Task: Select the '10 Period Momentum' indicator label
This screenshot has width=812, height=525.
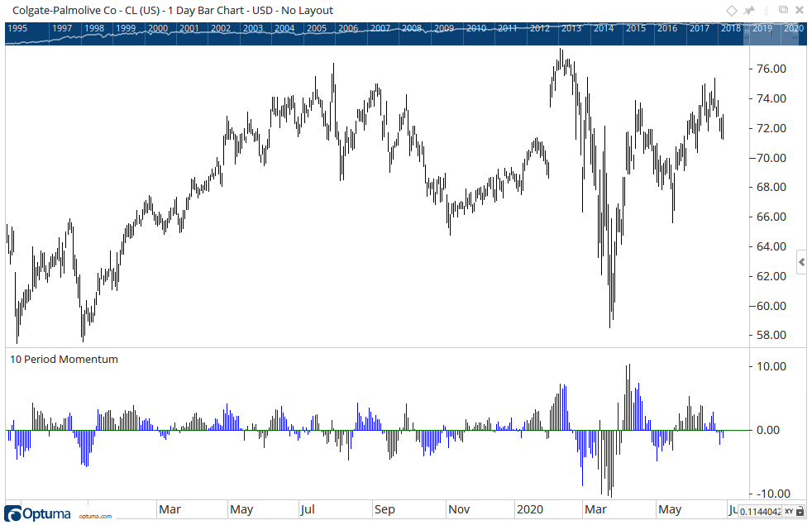Action: pyautogui.click(x=64, y=360)
